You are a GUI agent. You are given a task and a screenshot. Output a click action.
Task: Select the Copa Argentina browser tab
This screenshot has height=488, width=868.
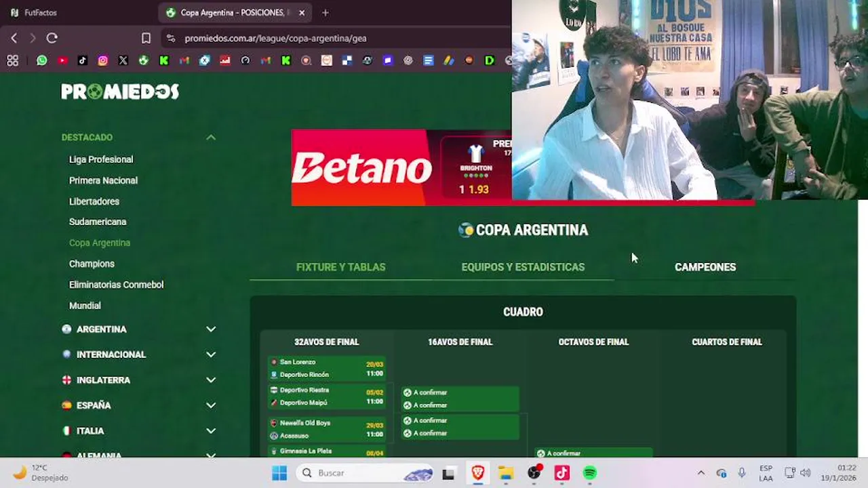click(x=236, y=13)
